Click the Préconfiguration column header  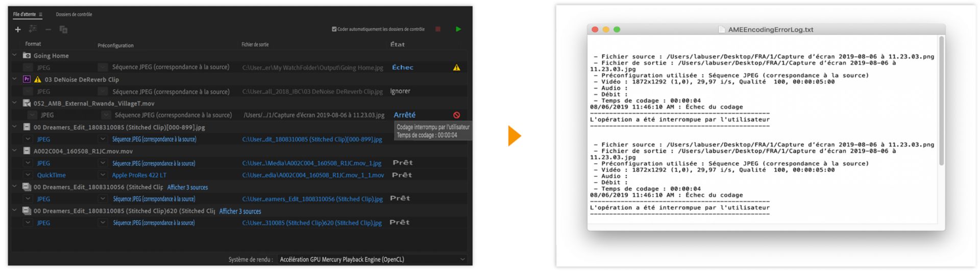pyautogui.click(x=115, y=45)
